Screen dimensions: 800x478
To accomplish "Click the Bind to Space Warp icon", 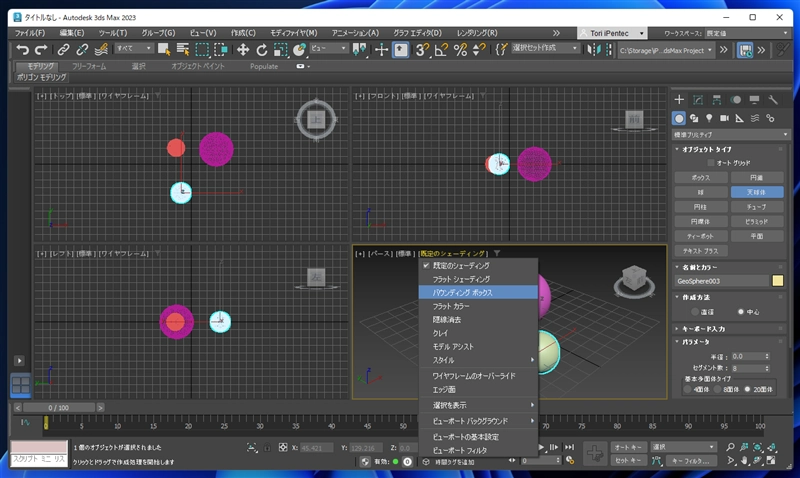I will pos(101,49).
